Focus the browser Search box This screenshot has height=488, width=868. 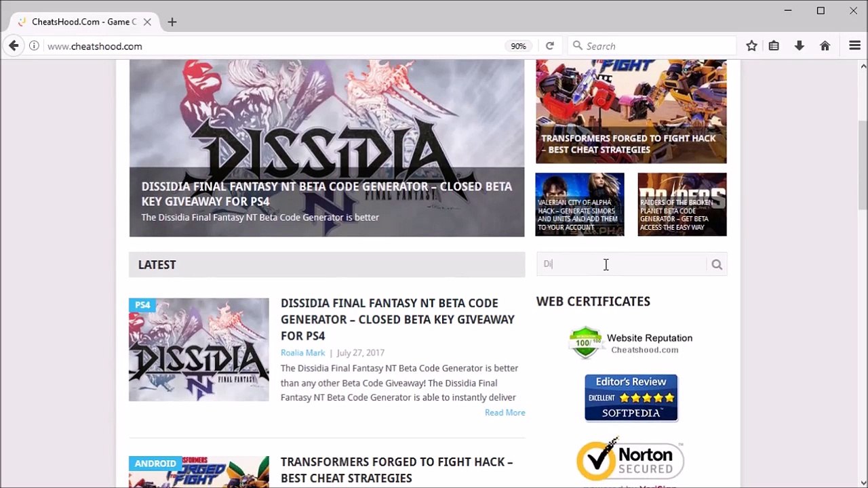(651, 46)
